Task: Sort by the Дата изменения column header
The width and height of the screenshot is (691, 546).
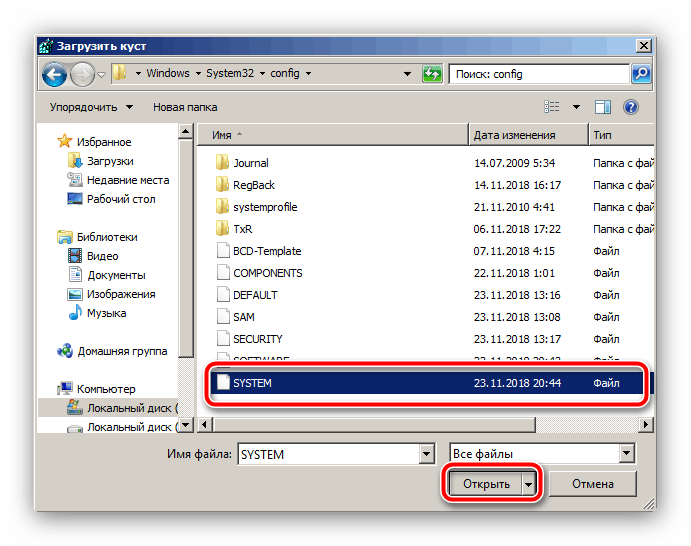Action: tap(528, 135)
